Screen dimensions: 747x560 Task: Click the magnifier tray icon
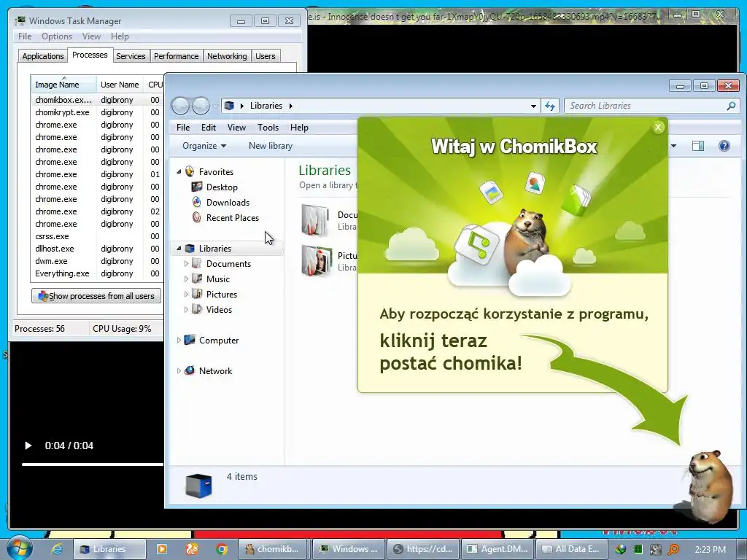pyautogui.click(x=673, y=550)
